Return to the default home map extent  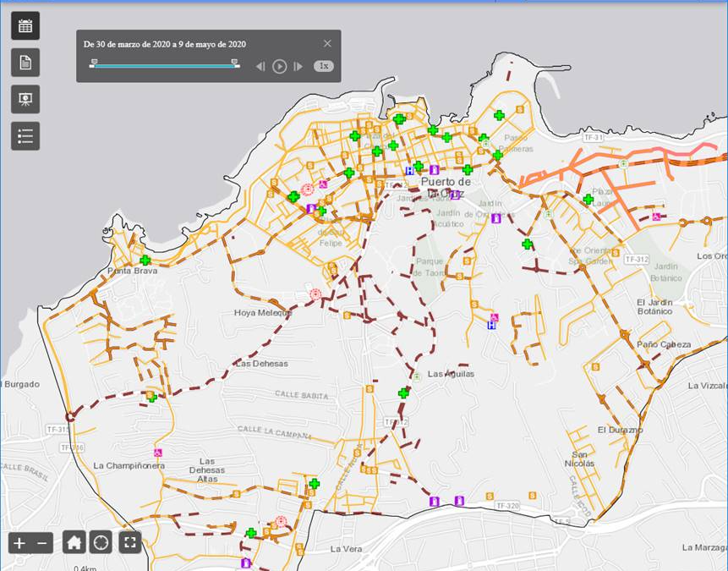tap(74, 542)
